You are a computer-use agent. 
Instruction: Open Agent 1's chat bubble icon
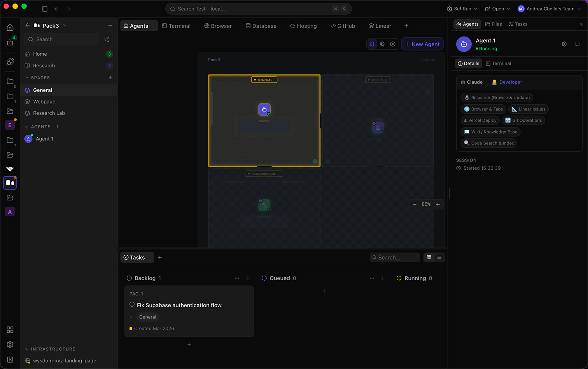[578, 44]
